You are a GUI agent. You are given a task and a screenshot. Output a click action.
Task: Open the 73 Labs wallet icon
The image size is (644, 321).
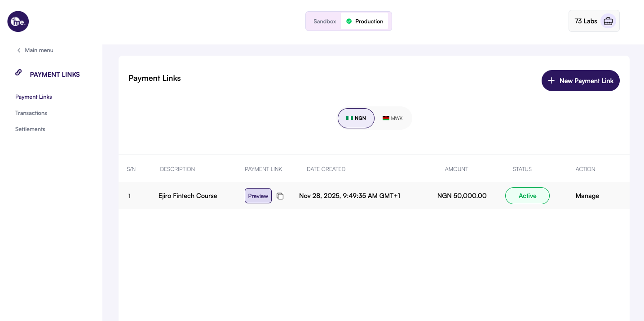click(608, 21)
